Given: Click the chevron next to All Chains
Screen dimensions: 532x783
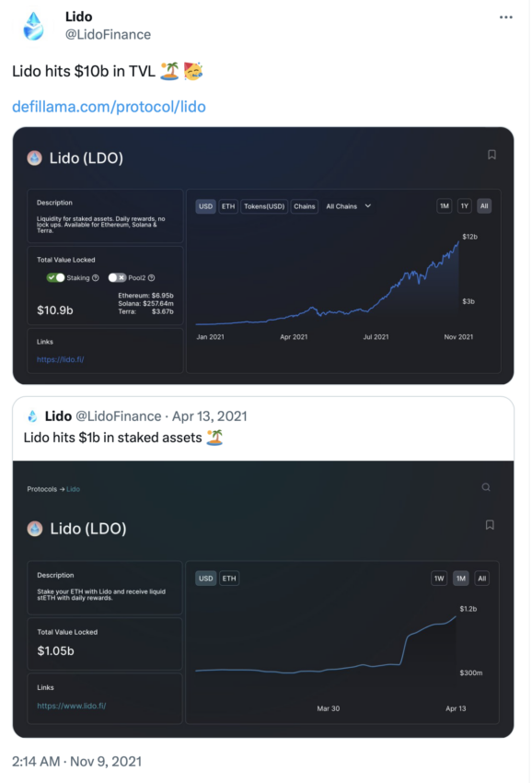Looking at the screenshot, I should 368,206.
